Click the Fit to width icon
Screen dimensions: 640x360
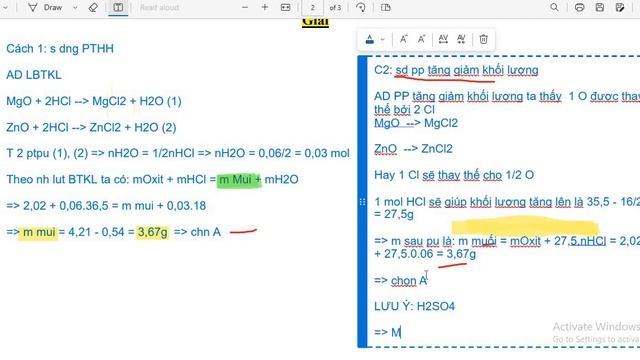pyautogui.click(x=286, y=7)
